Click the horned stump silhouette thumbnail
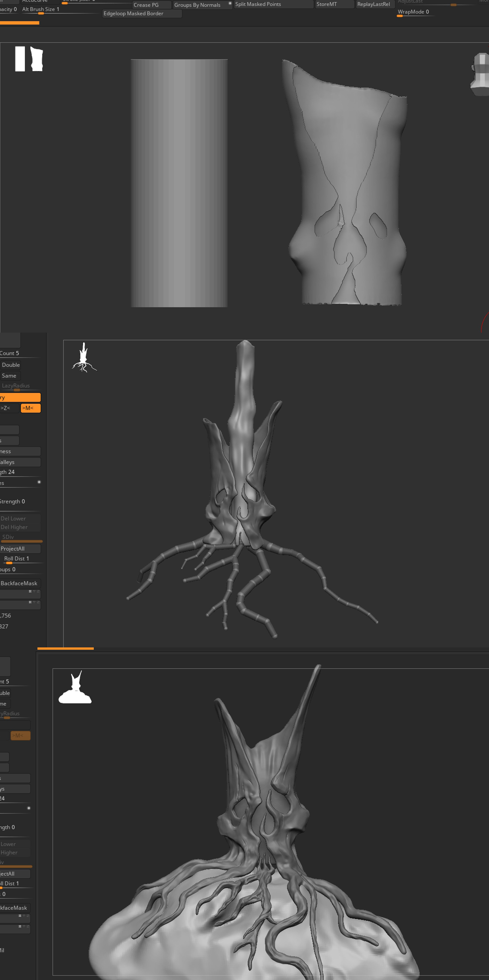Viewport: 489px width, 980px height. click(x=75, y=687)
